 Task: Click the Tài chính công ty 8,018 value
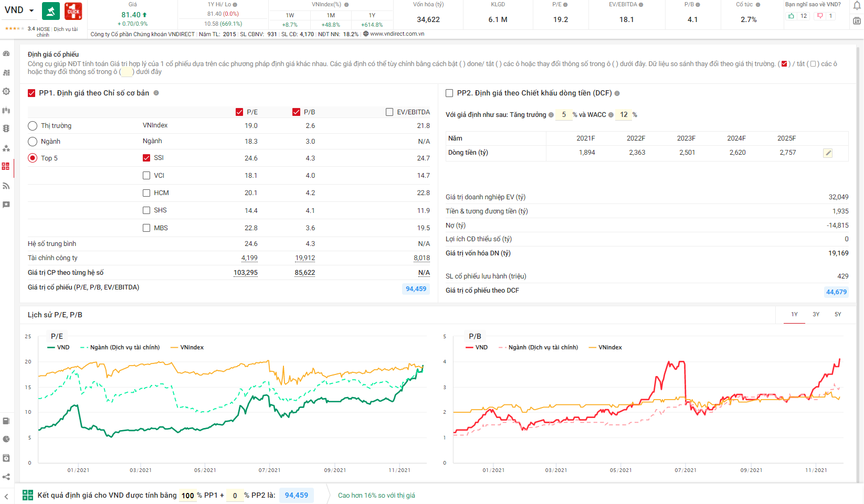(x=422, y=258)
